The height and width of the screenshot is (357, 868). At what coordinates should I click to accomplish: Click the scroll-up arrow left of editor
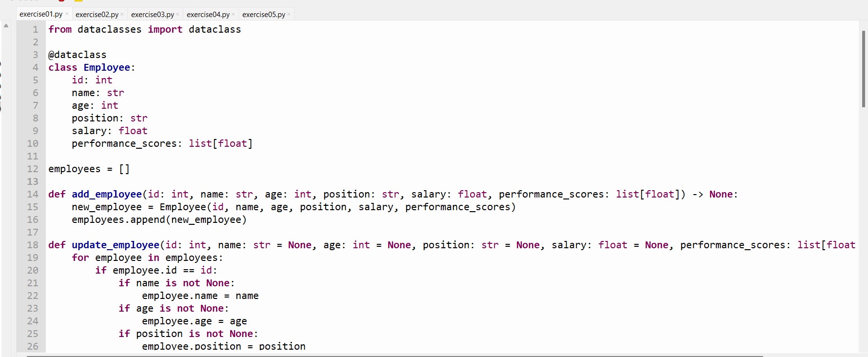coord(6,26)
